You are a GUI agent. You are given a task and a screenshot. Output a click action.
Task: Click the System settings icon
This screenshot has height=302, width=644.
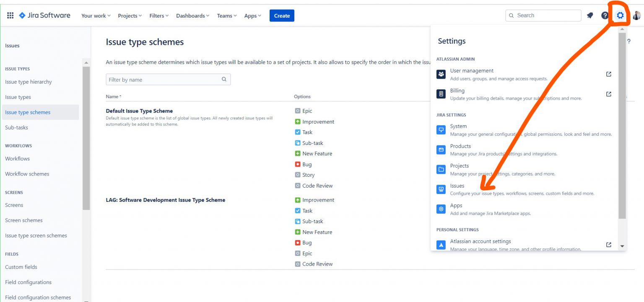[x=441, y=129]
